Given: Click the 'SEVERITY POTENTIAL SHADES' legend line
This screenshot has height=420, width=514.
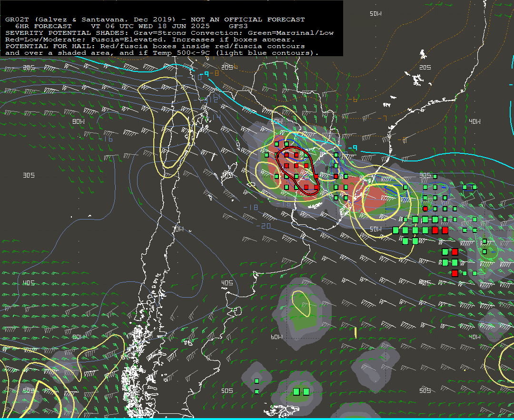Looking at the screenshot, I should [x=169, y=33].
